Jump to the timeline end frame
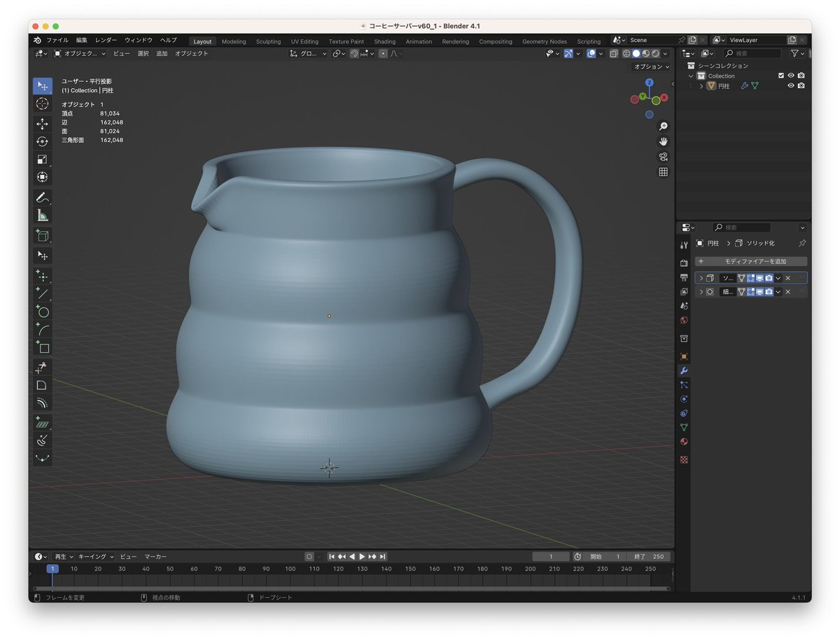840x640 pixels. [x=382, y=556]
